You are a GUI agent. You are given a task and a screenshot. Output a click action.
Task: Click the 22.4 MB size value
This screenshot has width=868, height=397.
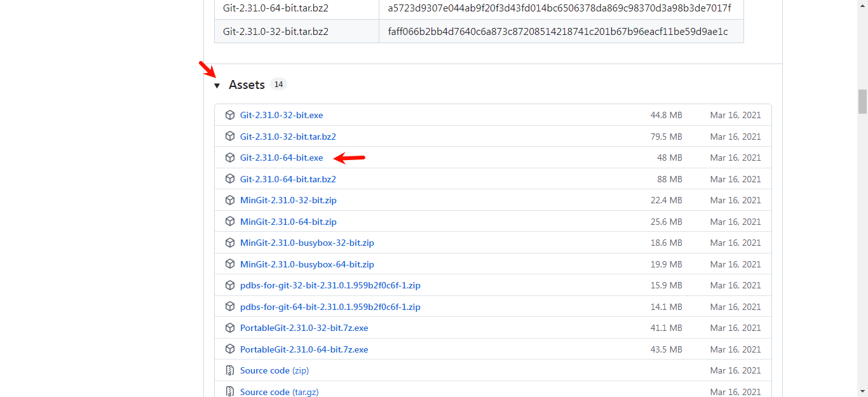(x=666, y=200)
